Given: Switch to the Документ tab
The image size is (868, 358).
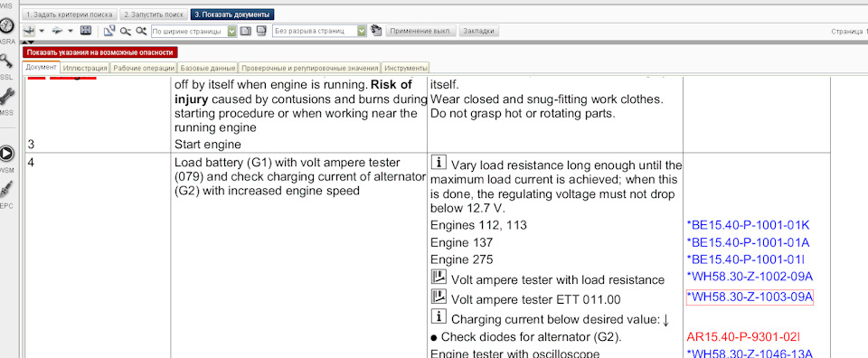Looking at the screenshot, I should [x=41, y=67].
